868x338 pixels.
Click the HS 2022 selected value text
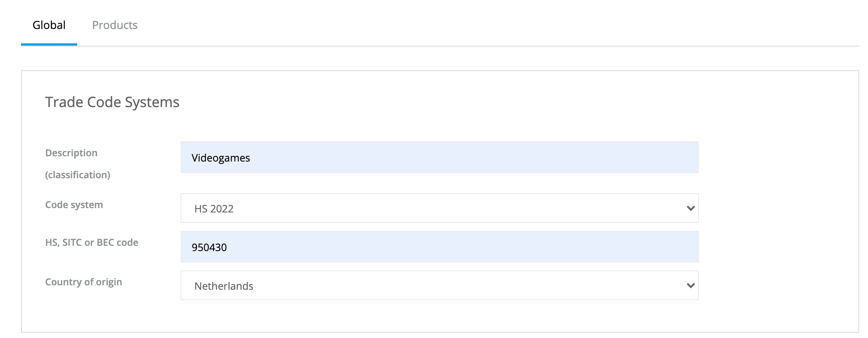pos(214,209)
